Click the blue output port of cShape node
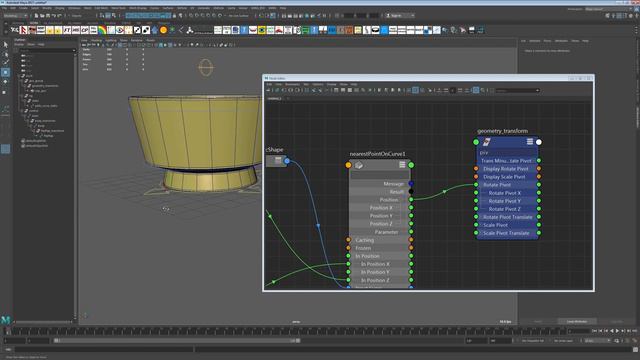The width and height of the screenshot is (640, 360). pos(287,161)
